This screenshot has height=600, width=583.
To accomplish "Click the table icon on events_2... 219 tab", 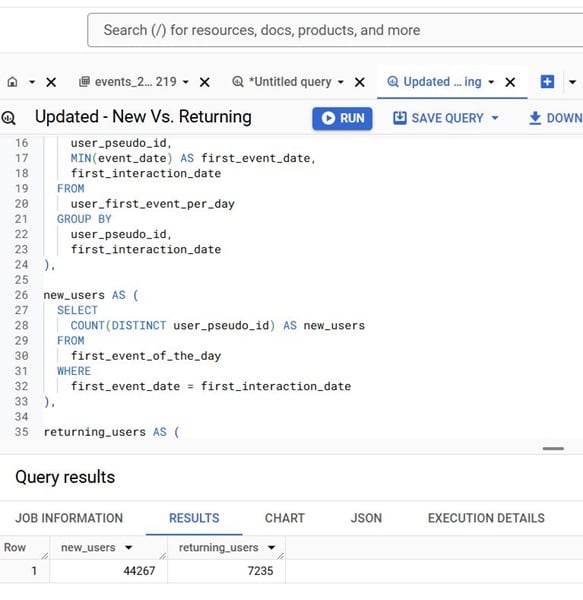I will pyautogui.click(x=84, y=82).
